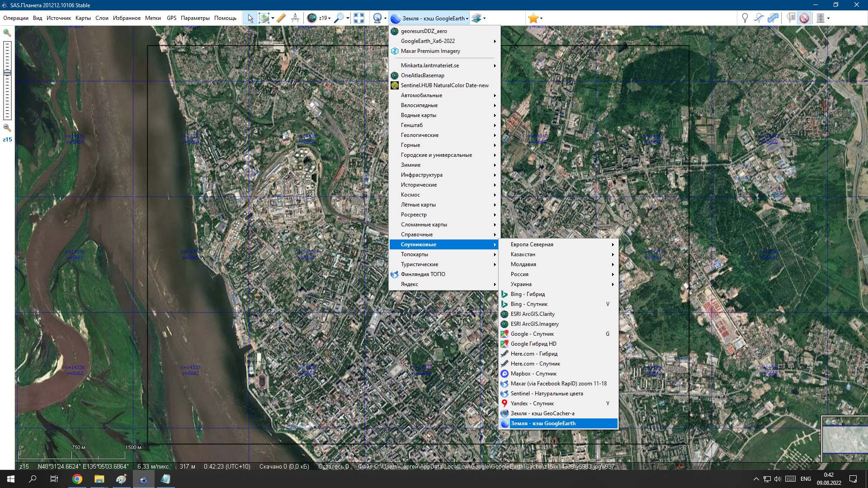
Task: Click Maxar Premium Imagery map entry
Action: (430, 51)
